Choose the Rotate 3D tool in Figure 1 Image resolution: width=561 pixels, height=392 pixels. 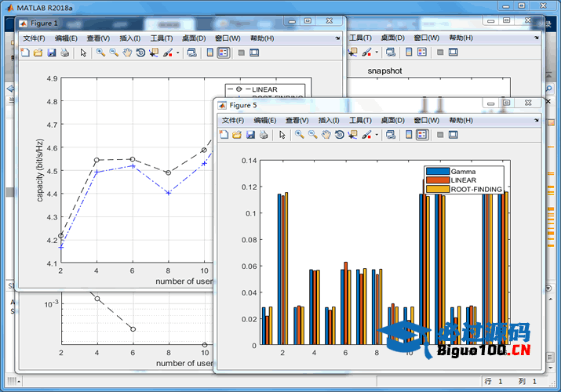click(140, 53)
